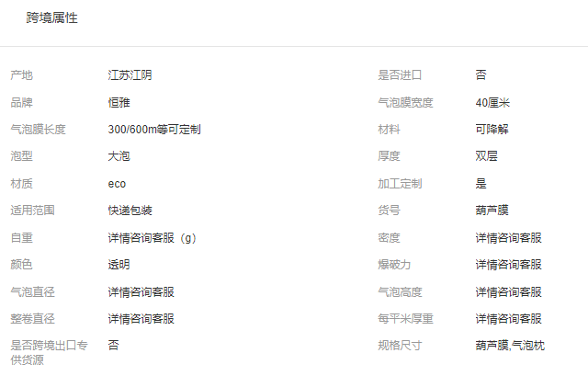Click 详情咨询客服 next to 爆破力
Viewport: 588px width, 376px height.
point(509,265)
